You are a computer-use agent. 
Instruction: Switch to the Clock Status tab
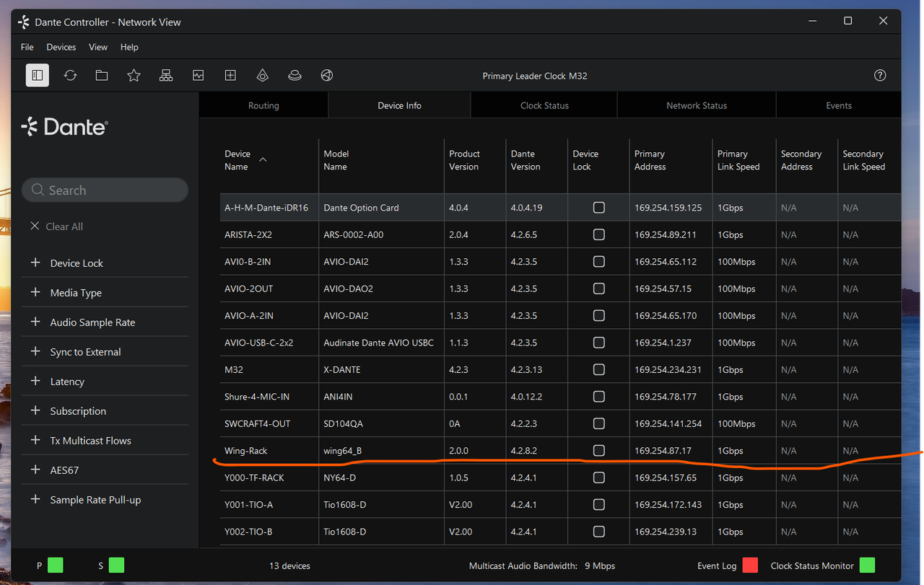pyautogui.click(x=544, y=105)
